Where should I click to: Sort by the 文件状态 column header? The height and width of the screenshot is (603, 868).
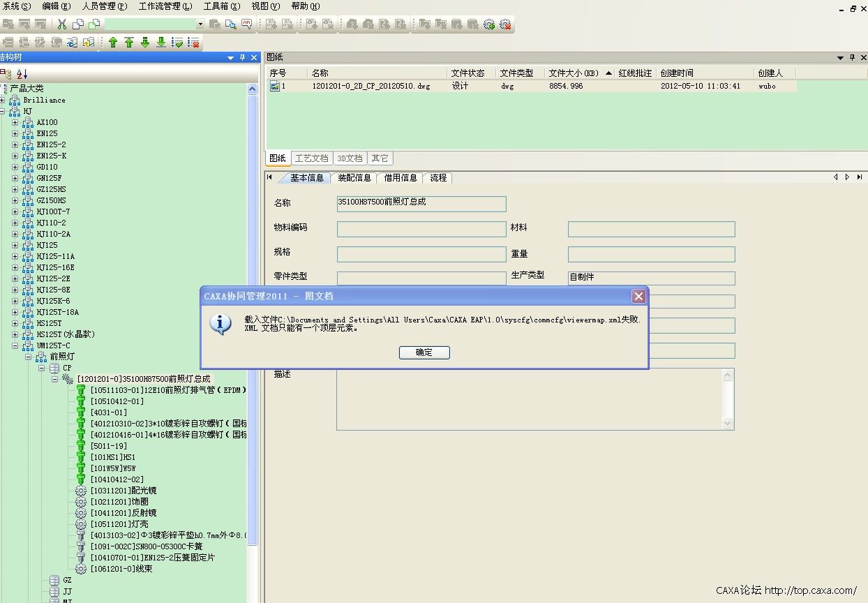472,73
